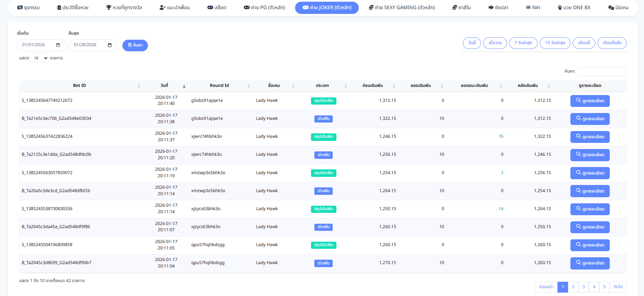Sort by the bet type column header
This screenshot has width=644, height=296.
pos(322,86)
